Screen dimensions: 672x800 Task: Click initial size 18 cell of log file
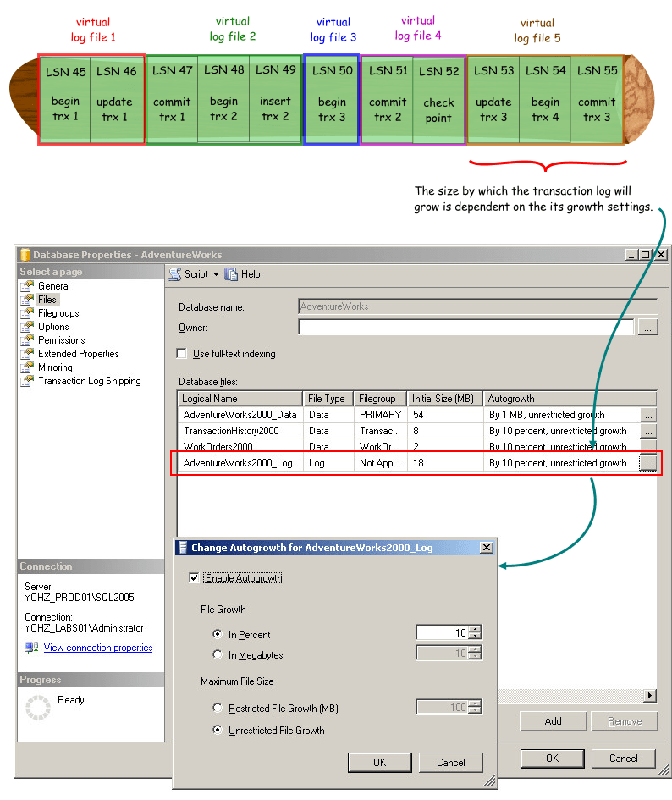tap(444, 463)
